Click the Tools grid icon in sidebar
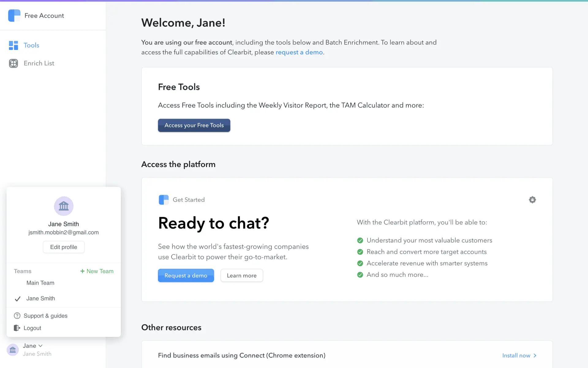The height and width of the screenshot is (368, 588). point(13,45)
